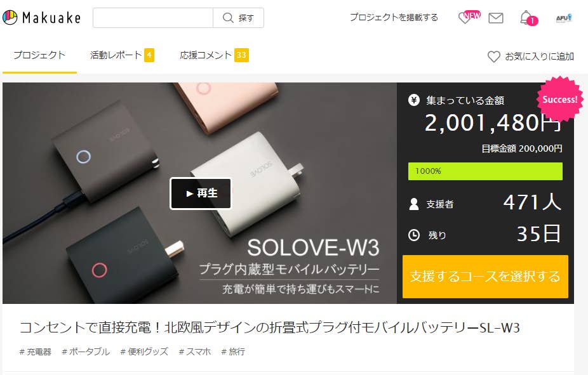588x375 pixels.
Task: Open the # 充電器 hashtag
Action: tap(36, 352)
